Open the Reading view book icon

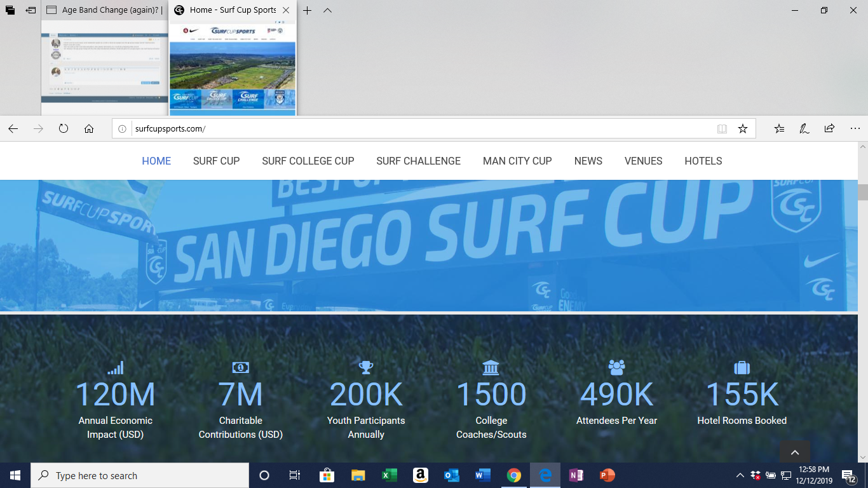point(722,128)
